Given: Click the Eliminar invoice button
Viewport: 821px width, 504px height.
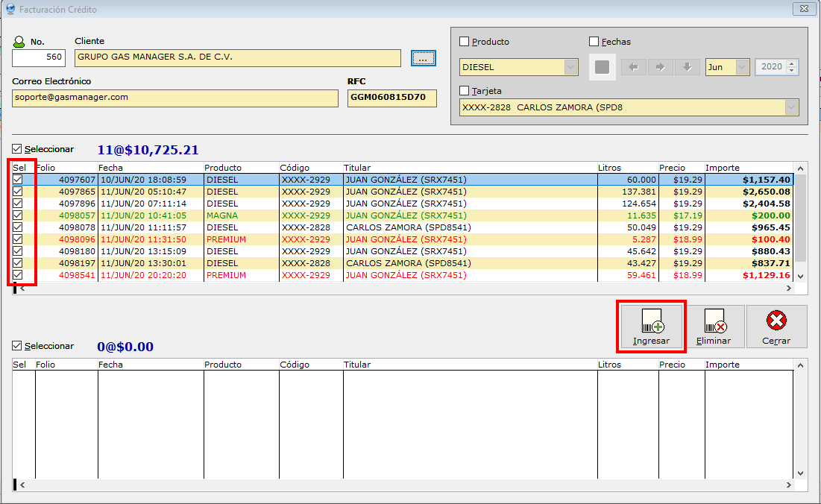Looking at the screenshot, I should pyautogui.click(x=714, y=327).
